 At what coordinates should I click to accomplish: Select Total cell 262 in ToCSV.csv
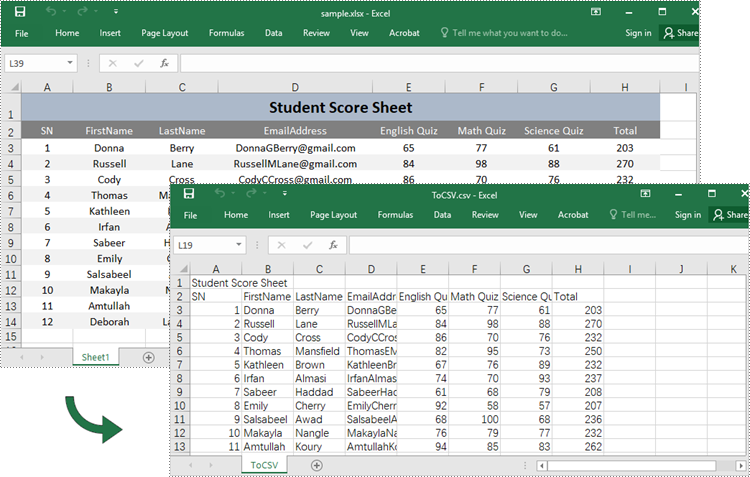pos(578,446)
